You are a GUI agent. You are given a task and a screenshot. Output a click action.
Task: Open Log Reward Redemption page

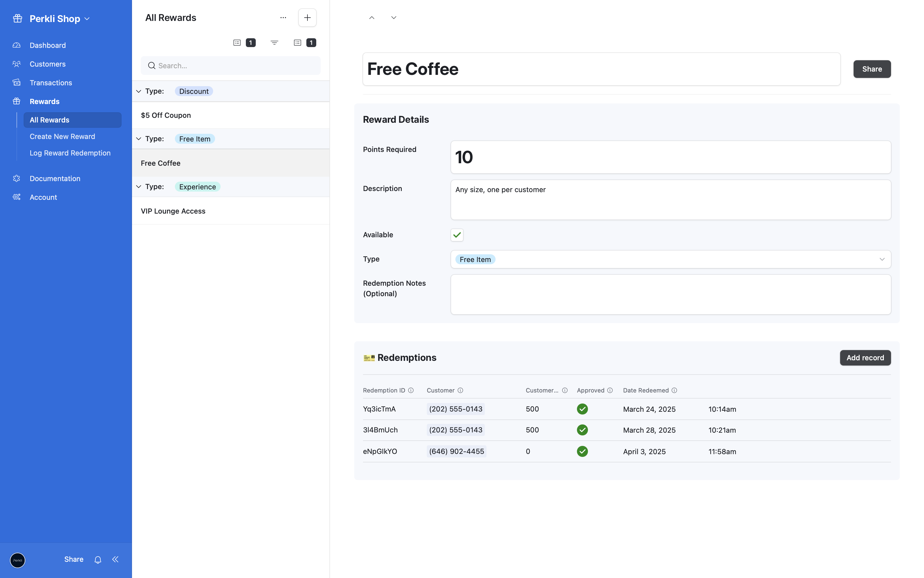pyautogui.click(x=70, y=153)
